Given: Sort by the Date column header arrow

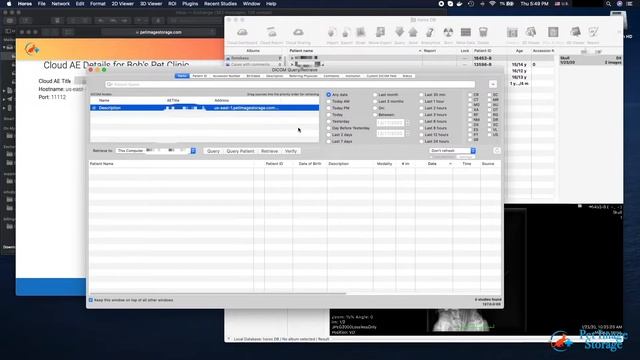Looking at the screenshot, I should [450, 164].
